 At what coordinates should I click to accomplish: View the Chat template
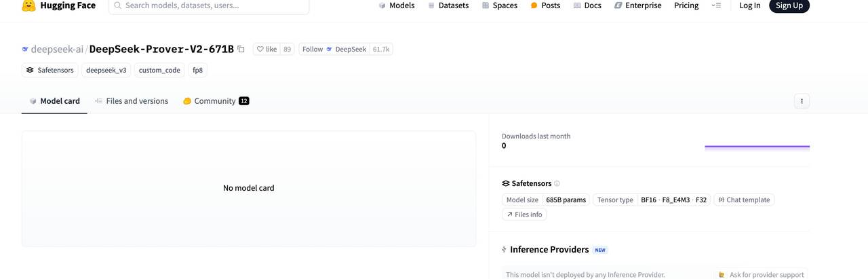click(744, 200)
